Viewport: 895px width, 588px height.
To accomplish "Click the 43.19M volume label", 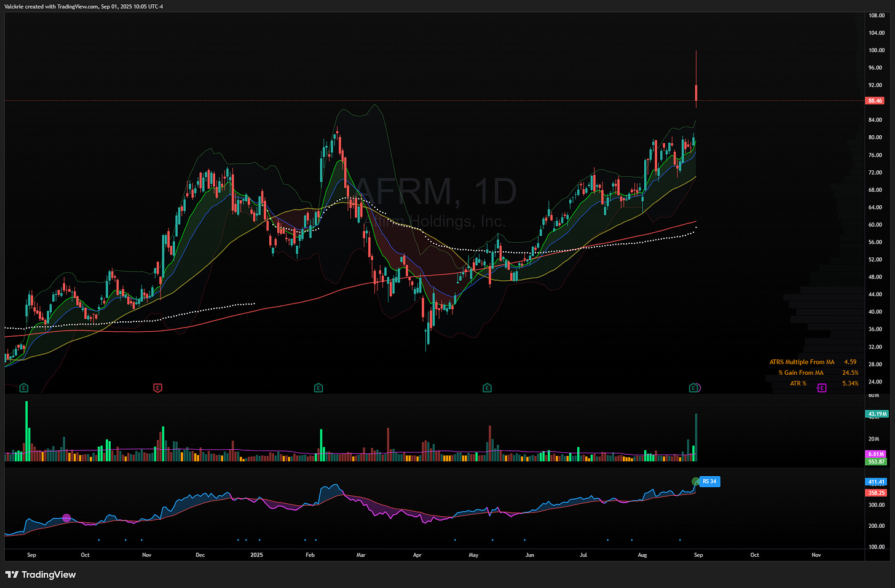I will 877,414.
